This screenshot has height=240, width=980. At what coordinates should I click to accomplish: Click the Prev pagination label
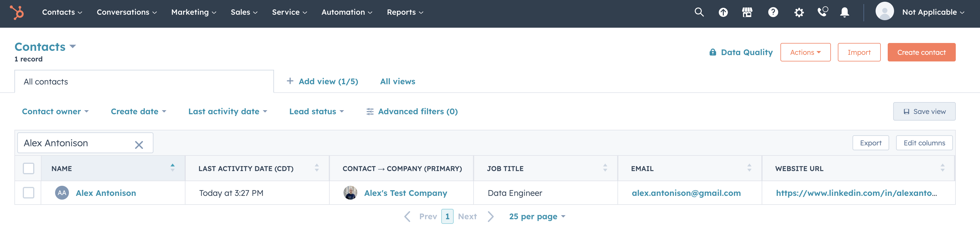pos(428,216)
